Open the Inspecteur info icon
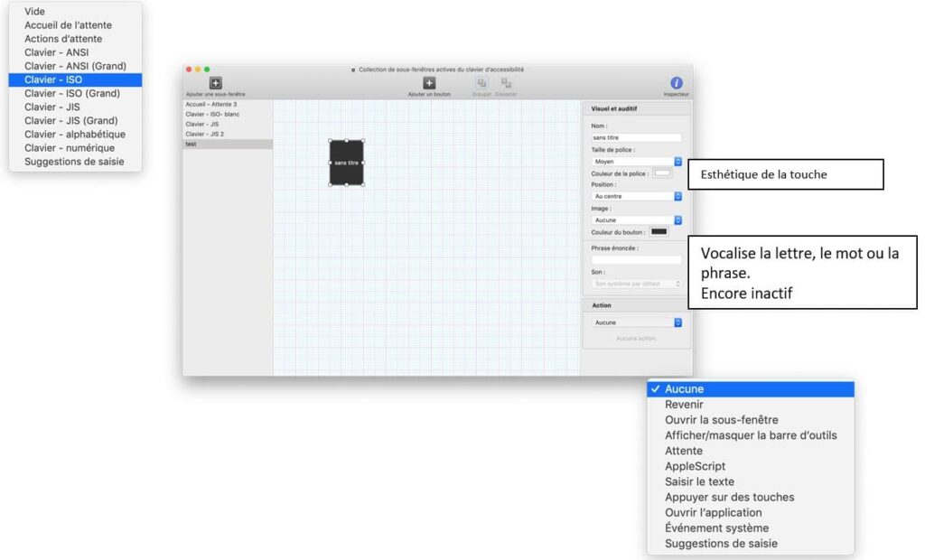925x560 pixels. coord(676,83)
